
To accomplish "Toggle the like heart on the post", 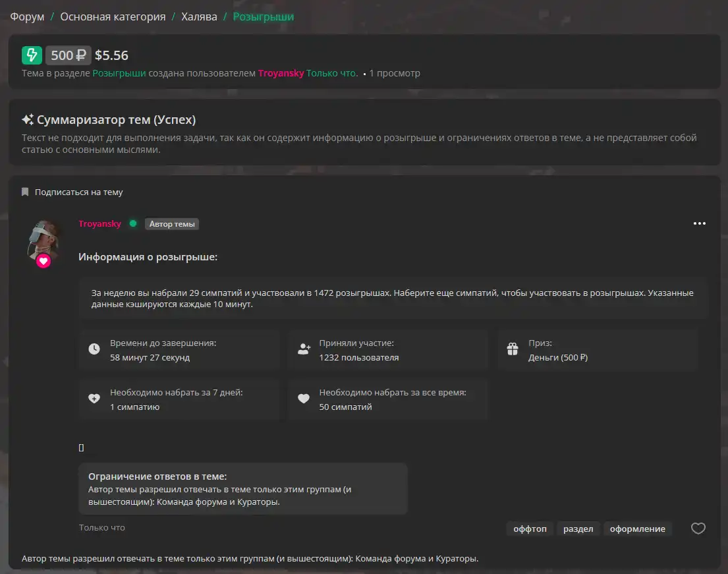I will tap(698, 529).
